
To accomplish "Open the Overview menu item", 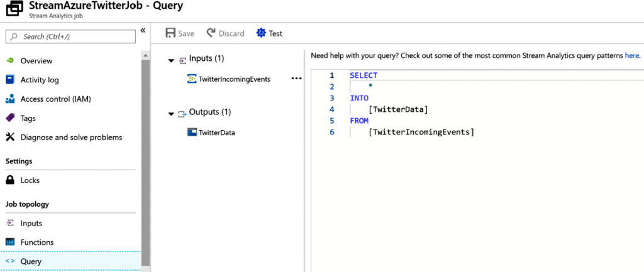I will (x=36, y=61).
